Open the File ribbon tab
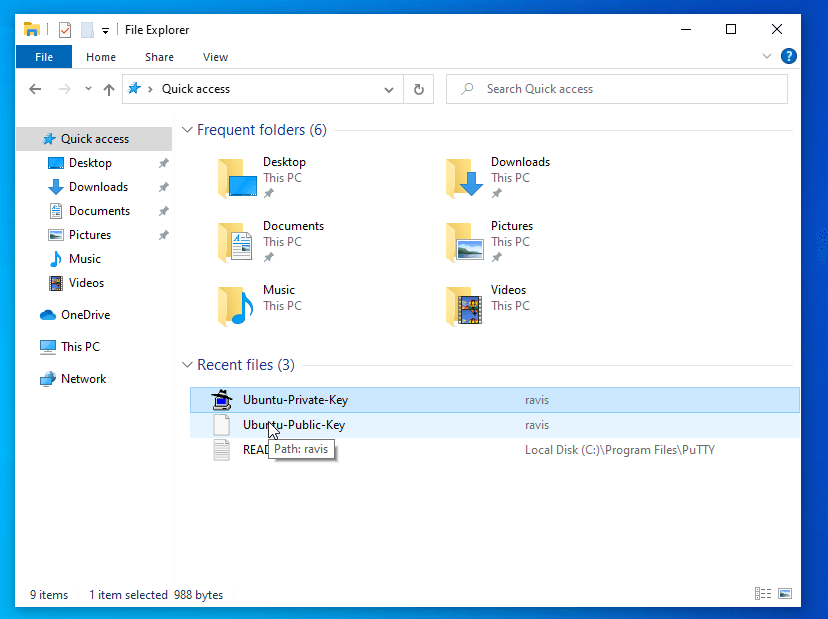This screenshot has height=619, width=828. pyautogui.click(x=44, y=57)
